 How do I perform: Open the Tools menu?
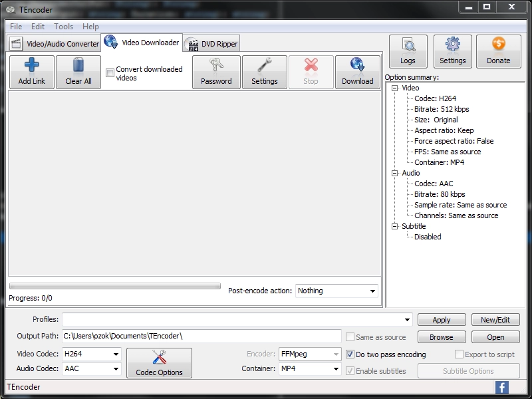coord(63,27)
